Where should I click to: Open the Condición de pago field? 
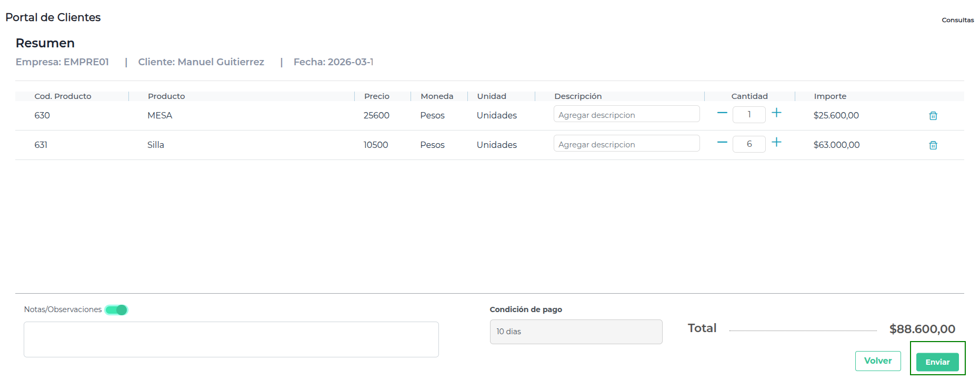[x=576, y=332]
